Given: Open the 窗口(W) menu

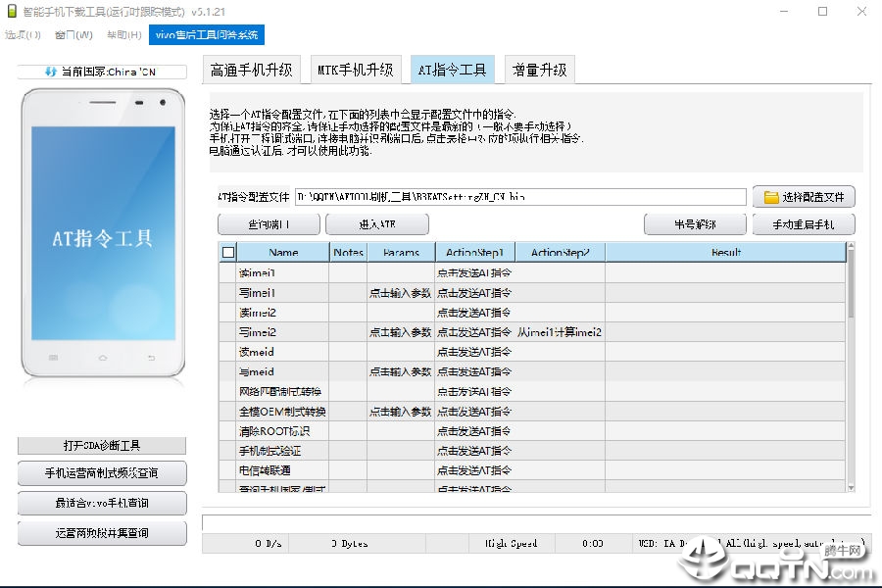Looking at the screenshot, I should point(73,35).
